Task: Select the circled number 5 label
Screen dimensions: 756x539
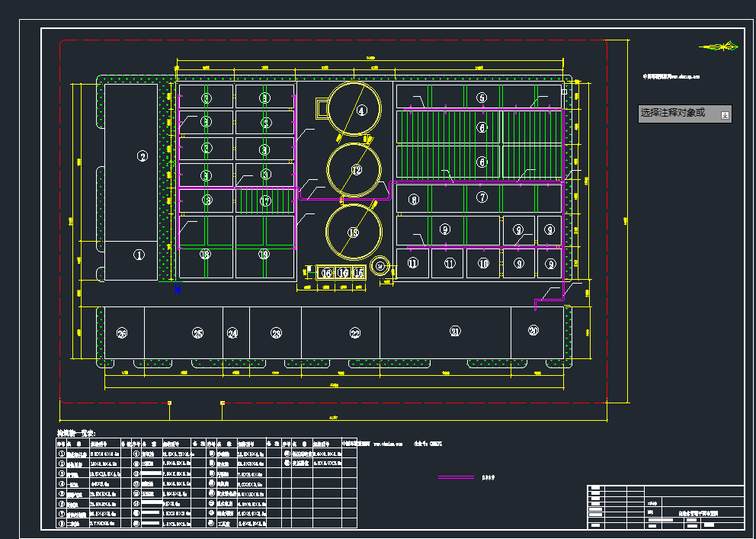Action: tap(482, 98)
